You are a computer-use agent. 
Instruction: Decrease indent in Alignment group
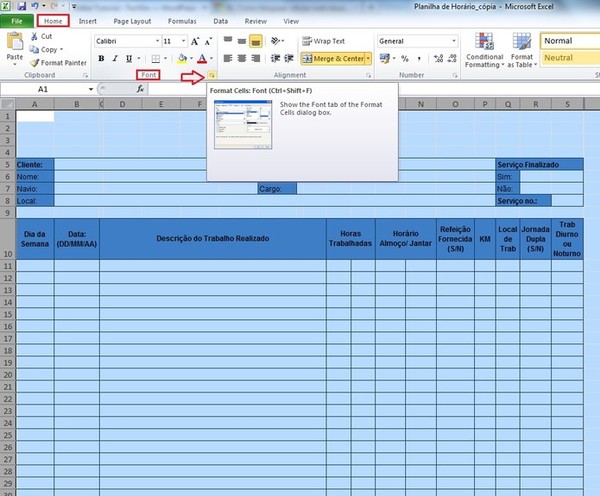(275, 58)
